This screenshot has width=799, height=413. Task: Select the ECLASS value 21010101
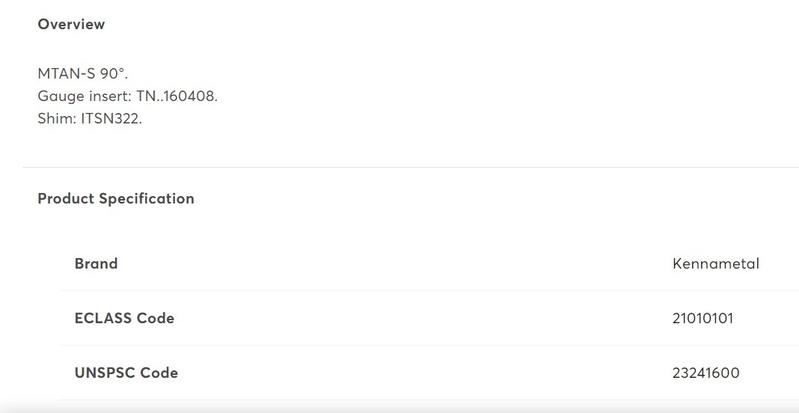(704, 318)
